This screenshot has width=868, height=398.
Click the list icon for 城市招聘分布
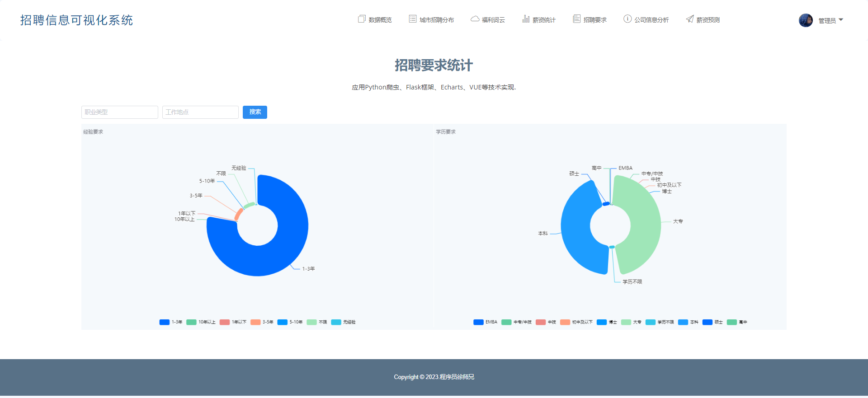point(413,19)
